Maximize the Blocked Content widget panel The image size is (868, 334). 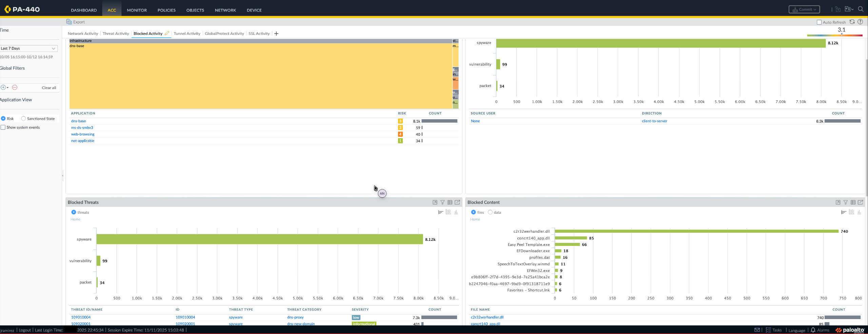(838, 202)
